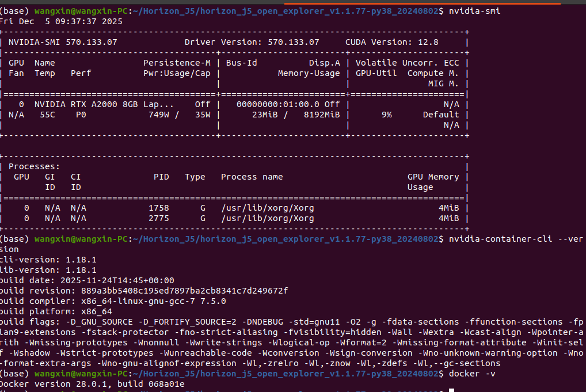The height and width of the screenshot is (392, 586).
Task: Click the cli-version: 1.18.1 line
Action: tap(48, 260)
